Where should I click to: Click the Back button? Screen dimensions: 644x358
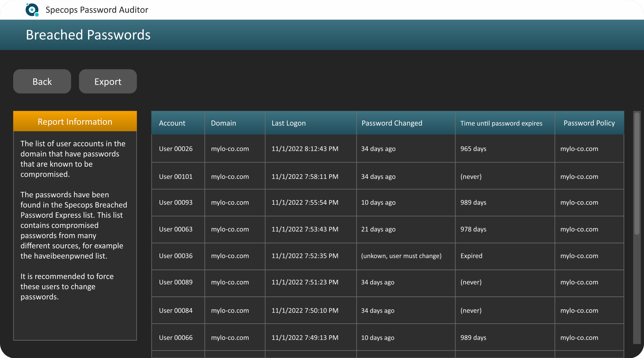[42, 81]
